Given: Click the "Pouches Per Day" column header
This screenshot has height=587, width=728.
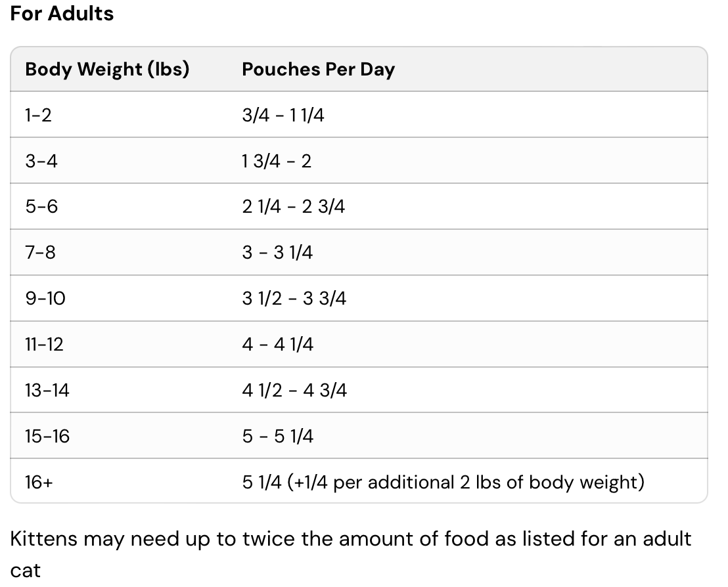Looking at the screenshot, I should pos(318,69).
